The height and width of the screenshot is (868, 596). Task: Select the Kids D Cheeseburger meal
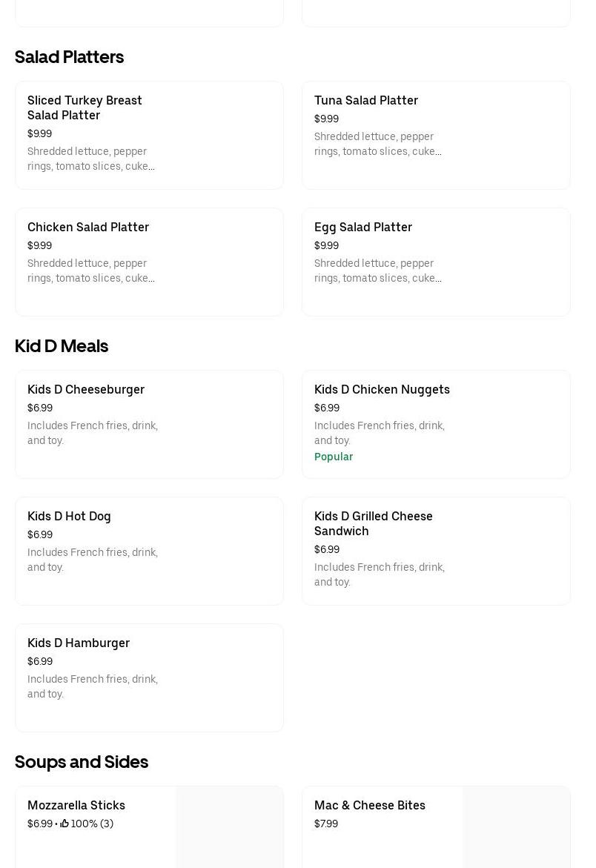[149, 424]
